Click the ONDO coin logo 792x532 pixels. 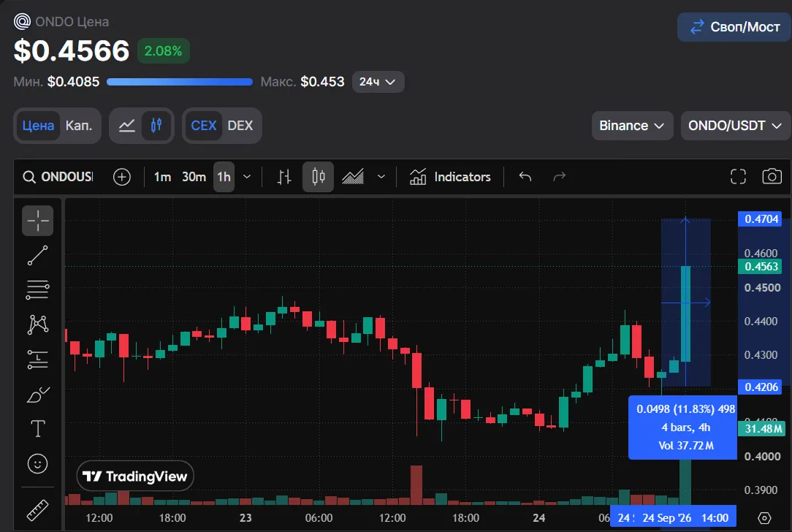click(x=22, y=22)
